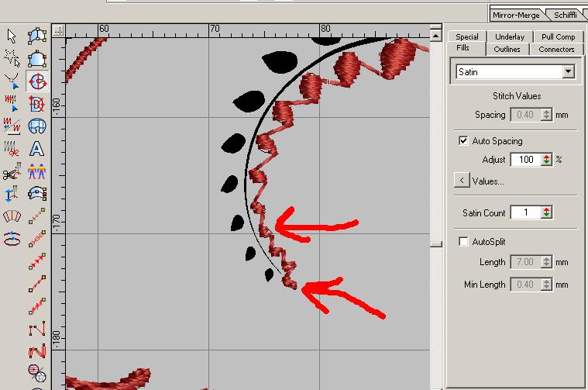Image resolution: width=588 pixels, height=390 pixels.
Task: Click the Satin Count stepper arrows
Action: tap(547, 212)
